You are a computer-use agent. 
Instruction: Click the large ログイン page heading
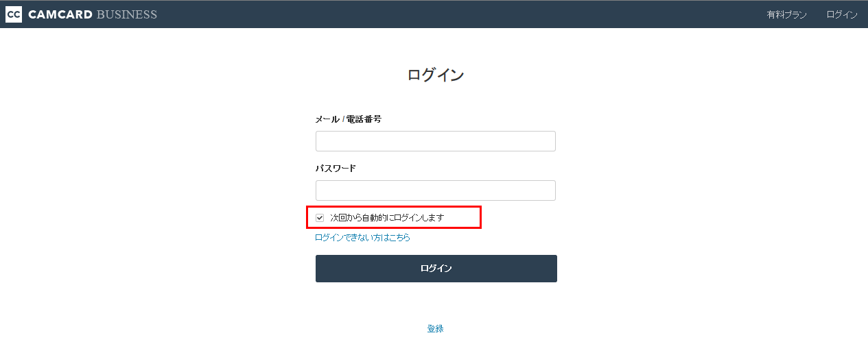(x=435, y=75)
